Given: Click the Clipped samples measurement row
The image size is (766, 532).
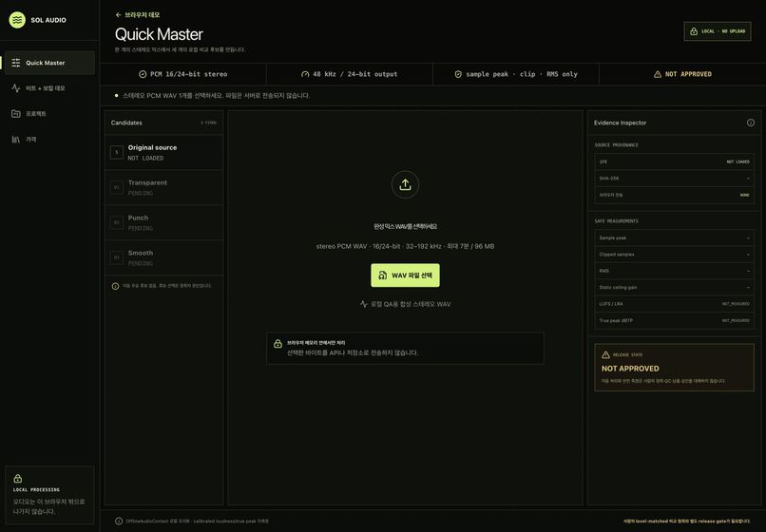Looking at the screenshot, I should 674,255.
